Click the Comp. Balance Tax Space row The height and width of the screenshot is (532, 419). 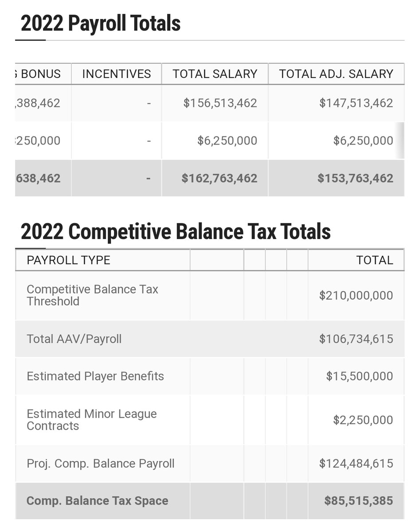210,501
